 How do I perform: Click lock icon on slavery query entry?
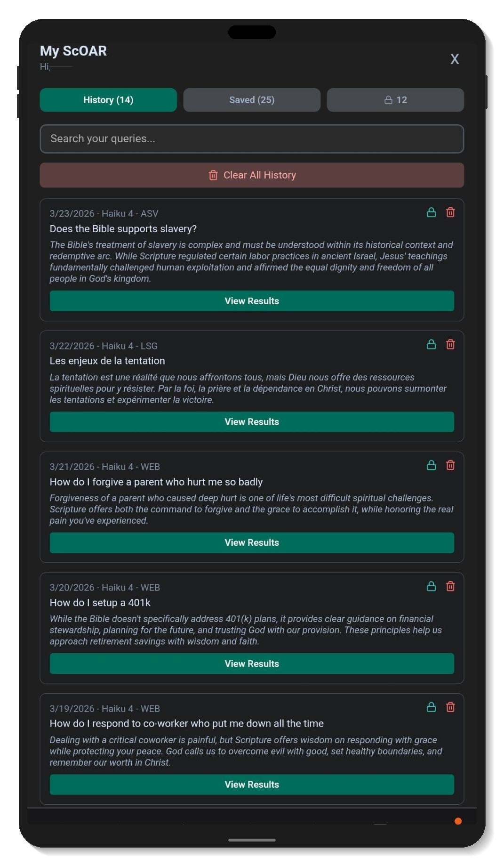tap(431, 212)
